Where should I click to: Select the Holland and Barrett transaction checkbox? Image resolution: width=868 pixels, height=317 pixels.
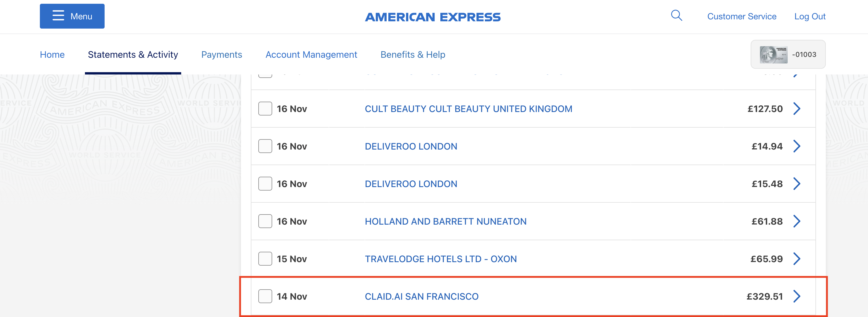(265, 221)
